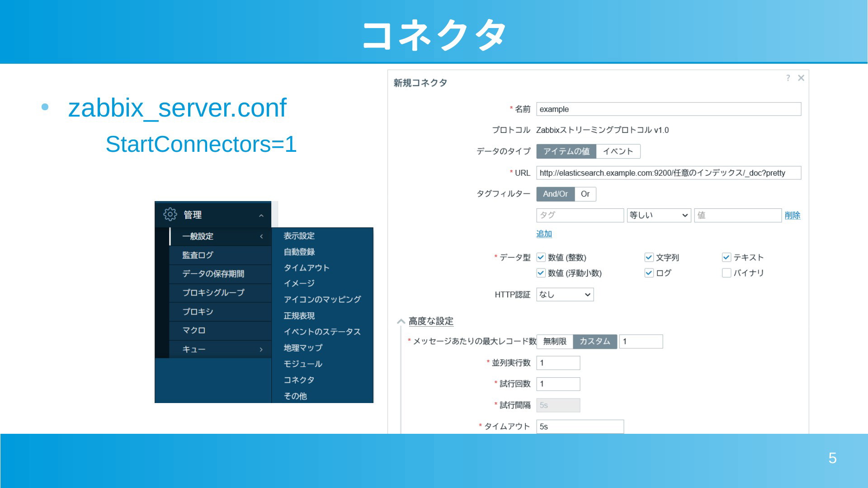Uncheck the テキスト checkbox
Screen dimensions: 868x488
(x=726, y=257)
